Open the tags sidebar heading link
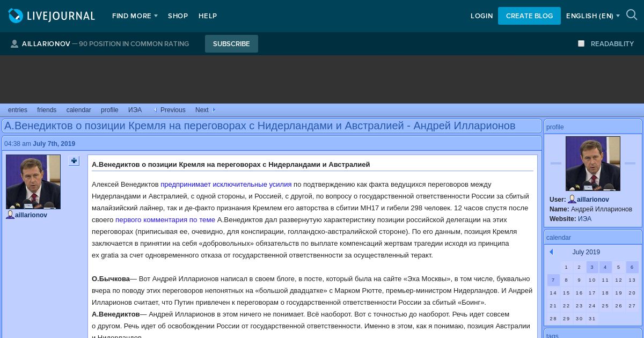 click(552, 336)
